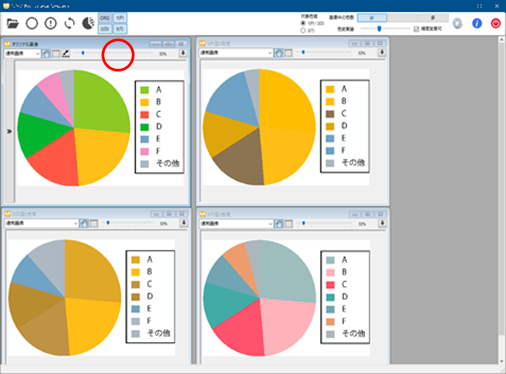The height and width of the screenshot is (374, 506).
Task: Click red C legend swatch in 3(T) panel
Action: [x=330, y=285]
